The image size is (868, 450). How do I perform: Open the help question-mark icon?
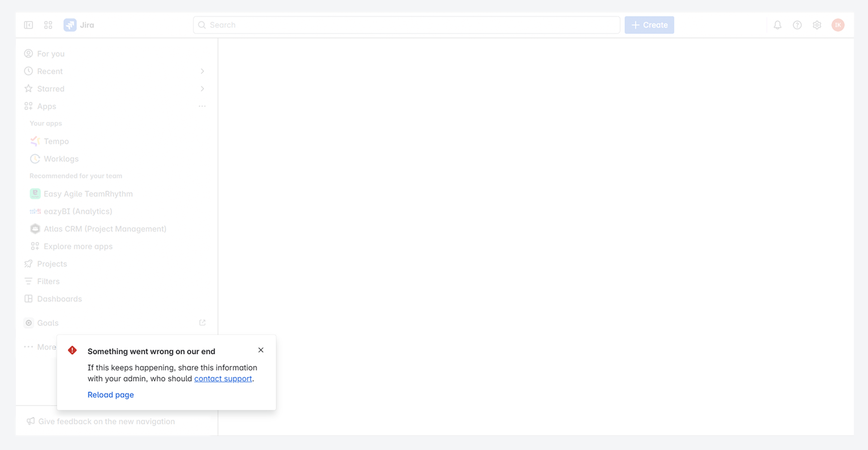(797, 25)
